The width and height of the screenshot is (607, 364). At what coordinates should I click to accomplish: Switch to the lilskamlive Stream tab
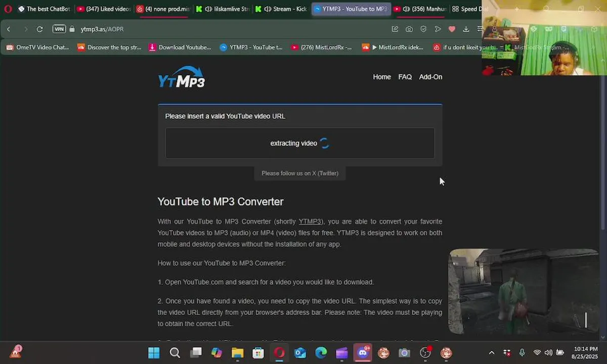pos(223,9)
